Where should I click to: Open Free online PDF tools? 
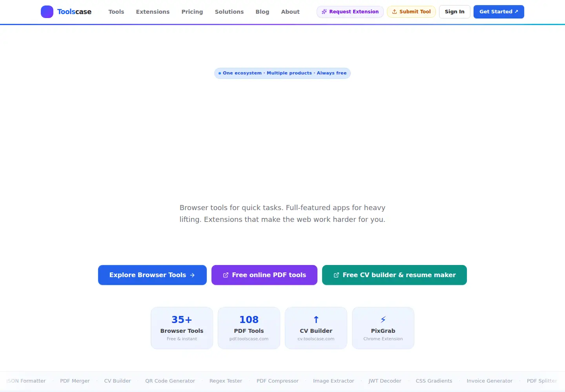pos(264,275)
